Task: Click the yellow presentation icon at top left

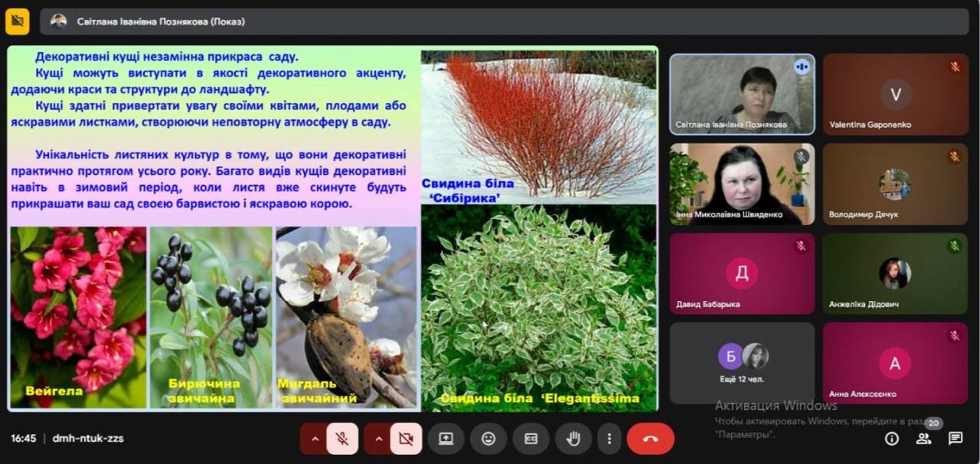Action: [17, 21]
